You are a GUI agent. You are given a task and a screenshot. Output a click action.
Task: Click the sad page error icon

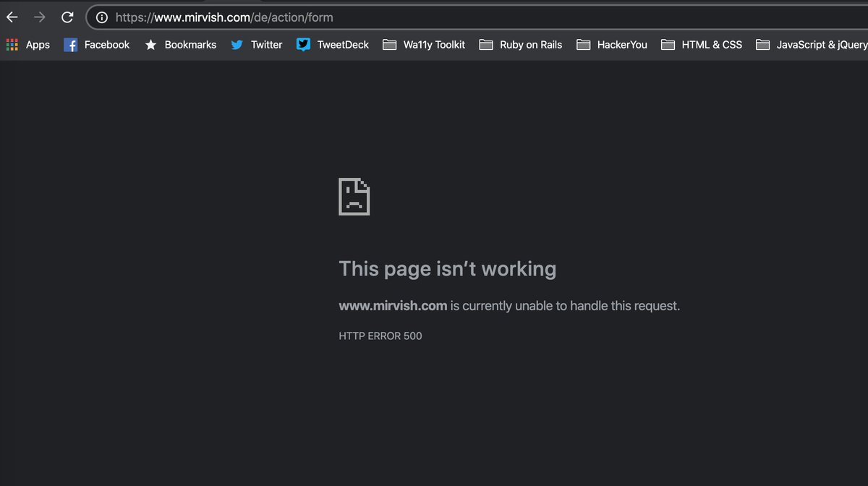click(354, 196)
